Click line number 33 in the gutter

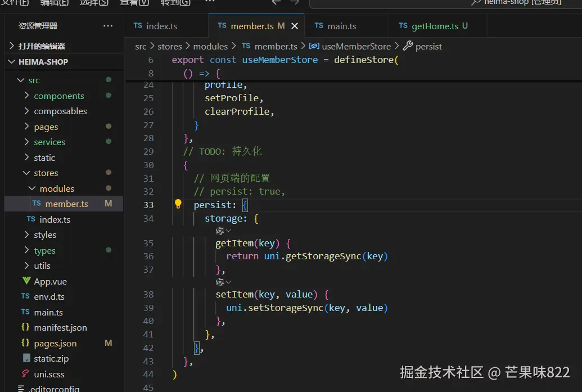[x=148, y=205]
